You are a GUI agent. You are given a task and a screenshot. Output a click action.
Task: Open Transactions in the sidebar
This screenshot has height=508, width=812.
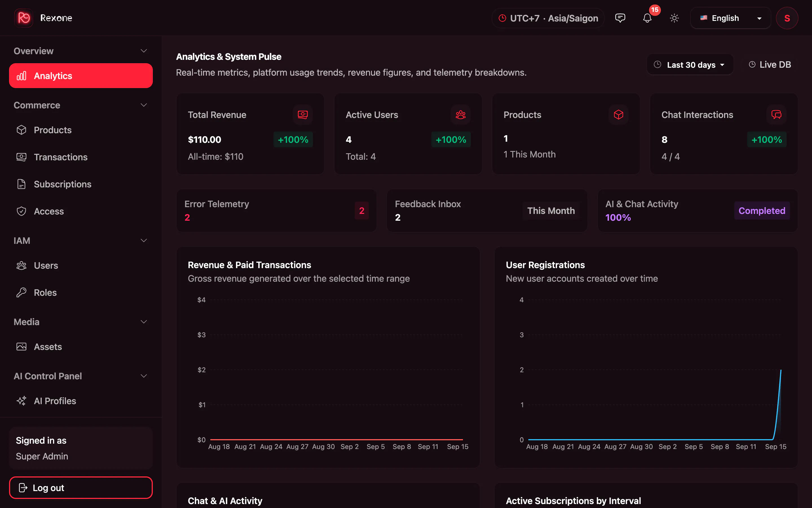pyautogui.click(x=81, y=157)
